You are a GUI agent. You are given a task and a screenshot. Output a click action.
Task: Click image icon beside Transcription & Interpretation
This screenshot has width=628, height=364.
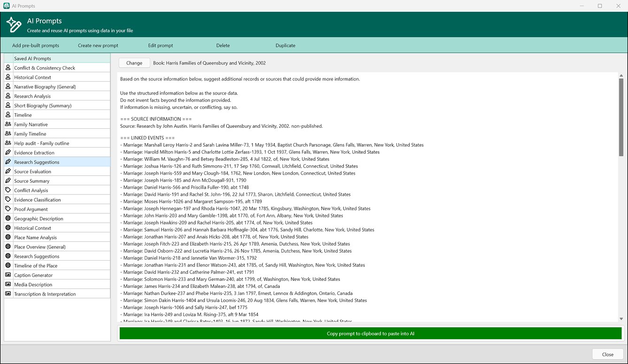coord(8,294)
